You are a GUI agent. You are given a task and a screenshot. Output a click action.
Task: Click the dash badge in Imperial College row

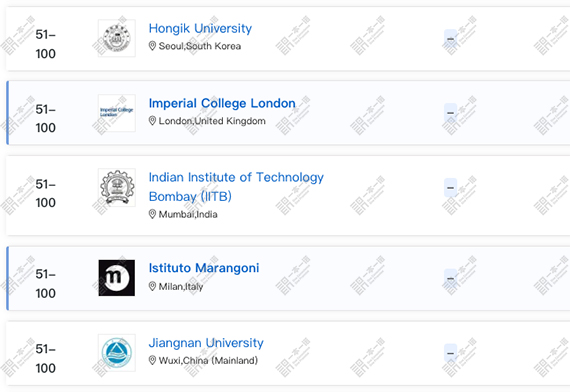450,113
